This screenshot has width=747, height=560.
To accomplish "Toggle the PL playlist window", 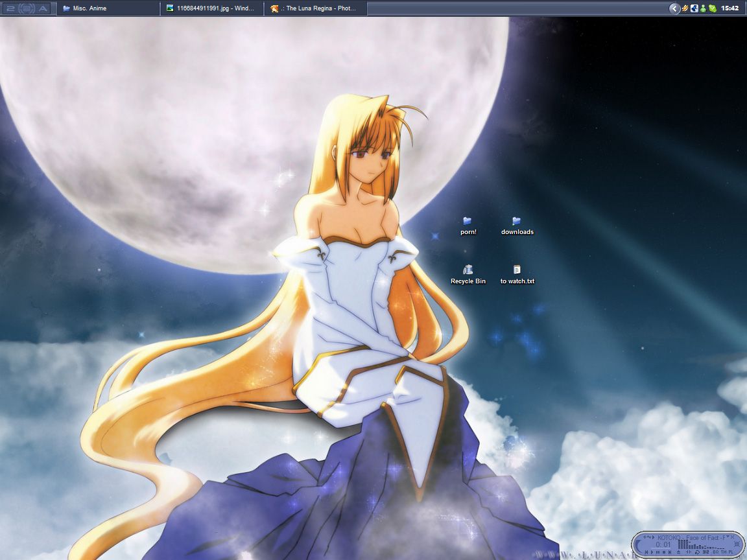I will pyautogui.click(x=731, y=552).
